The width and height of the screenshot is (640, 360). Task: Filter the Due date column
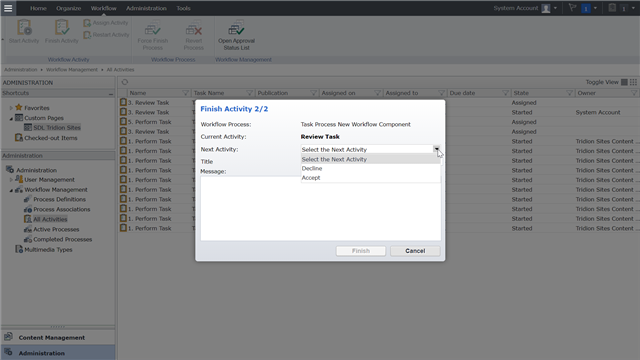click(505, 93)
